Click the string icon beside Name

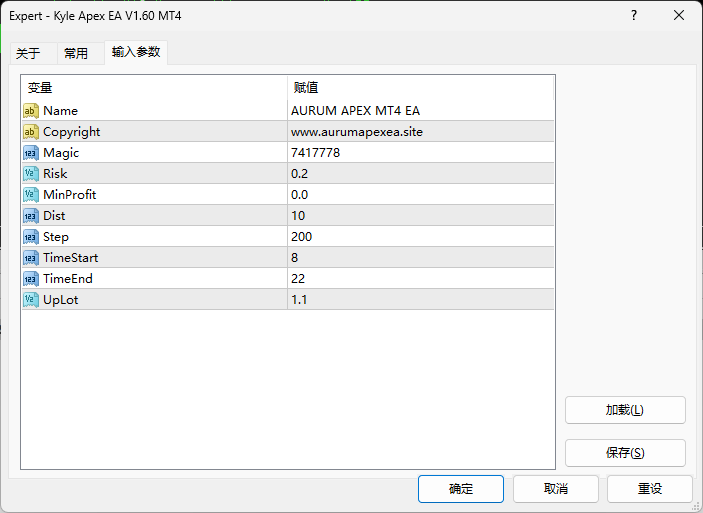[31, 111]
